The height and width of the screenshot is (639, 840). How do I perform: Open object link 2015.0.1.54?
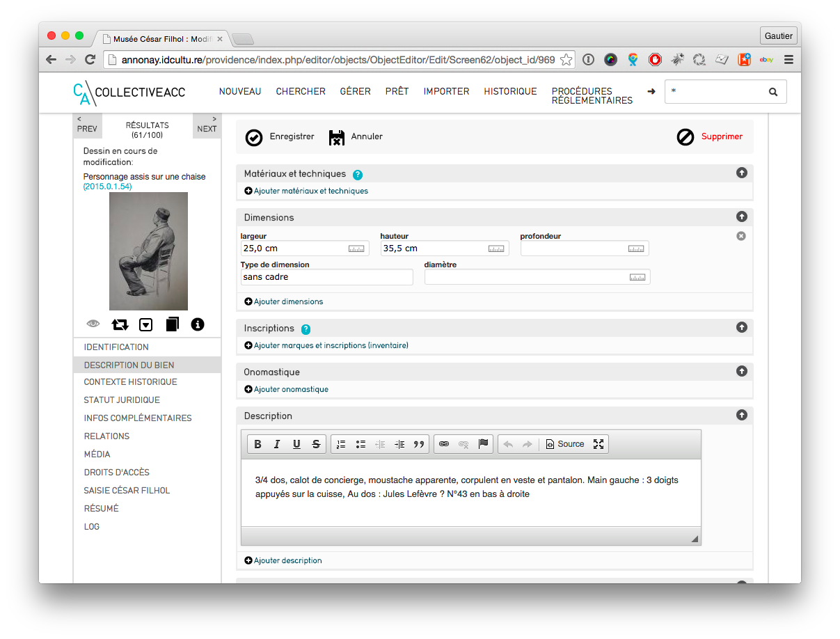click(x=108, y=187)
